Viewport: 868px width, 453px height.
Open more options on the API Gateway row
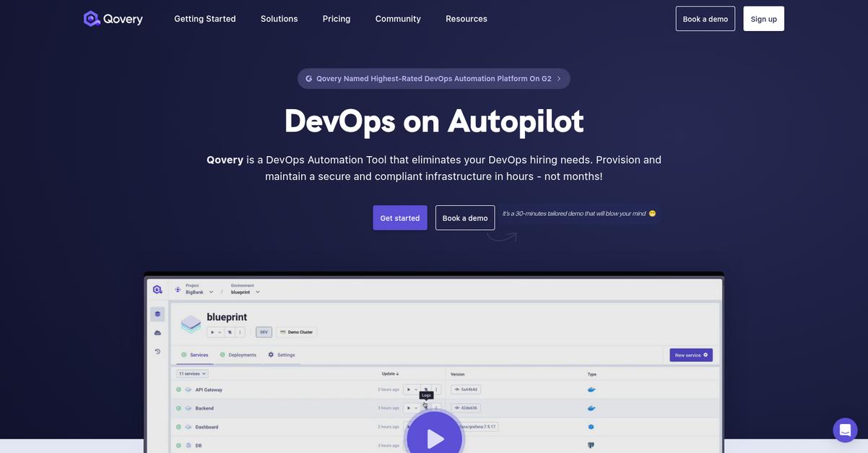(436, 389)
